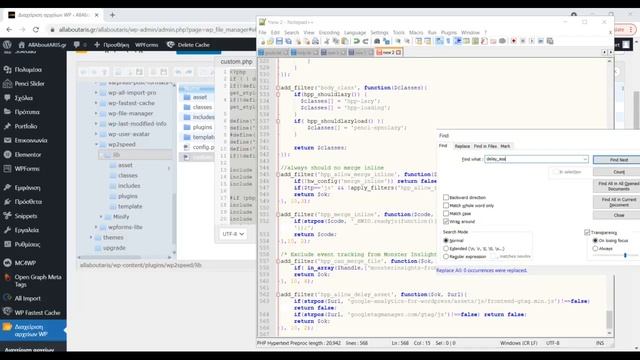Viewport: 640px width, 360px height.
Task: Click the Save icon in Notepad++ toolbar
Action: pos(279,41)
